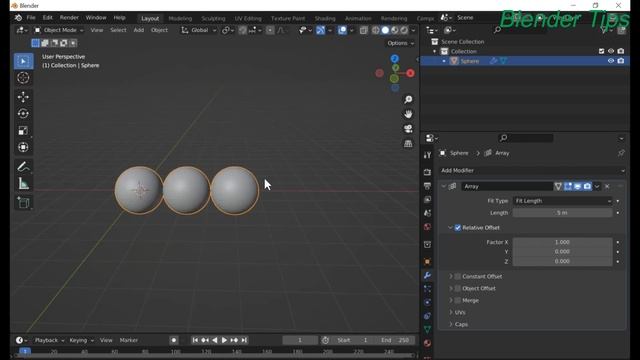The height and width of the screenshot is (360, 640).
Task: Open the Object properties orange square tab
Action: click(x=427, y=261)
